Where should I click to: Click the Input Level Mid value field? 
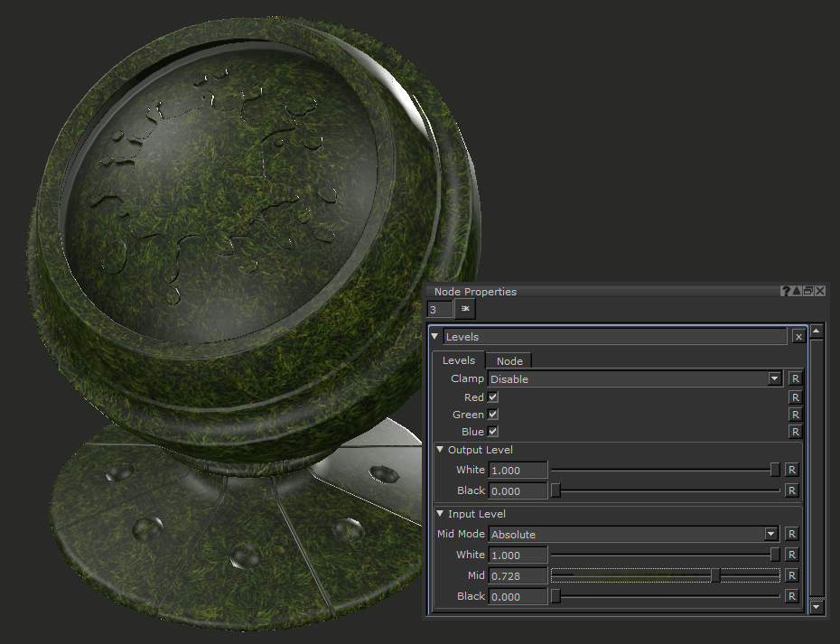[518, 575]
